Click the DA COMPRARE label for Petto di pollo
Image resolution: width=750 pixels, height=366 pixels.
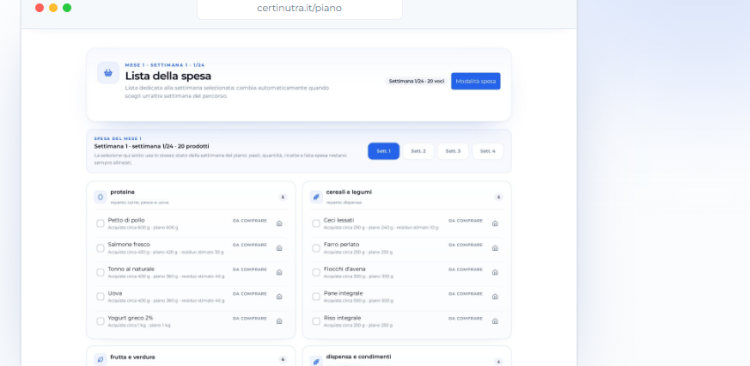[250, 221]
